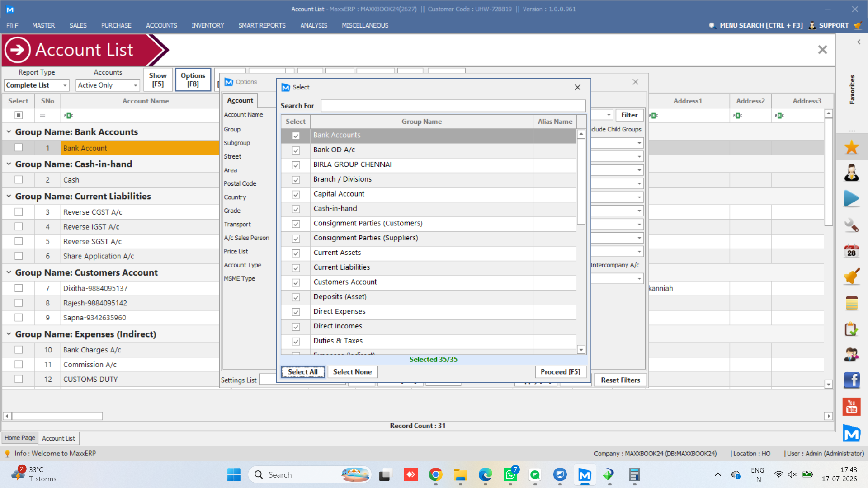Image resolution: width=868 pixels, height=488 pixels.
Task: Collapse the Group Name: Customers Account group
Action: (x=9, y=272)
